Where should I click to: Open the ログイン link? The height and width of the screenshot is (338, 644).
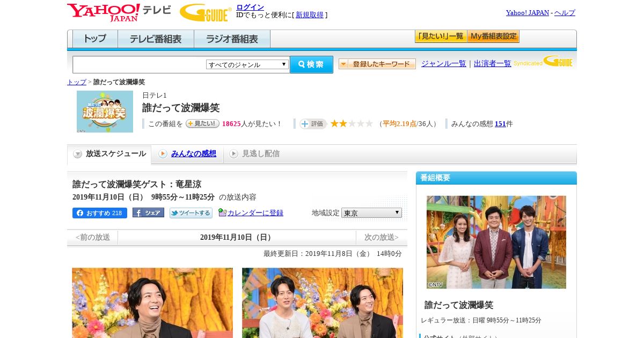coord(250,7)
